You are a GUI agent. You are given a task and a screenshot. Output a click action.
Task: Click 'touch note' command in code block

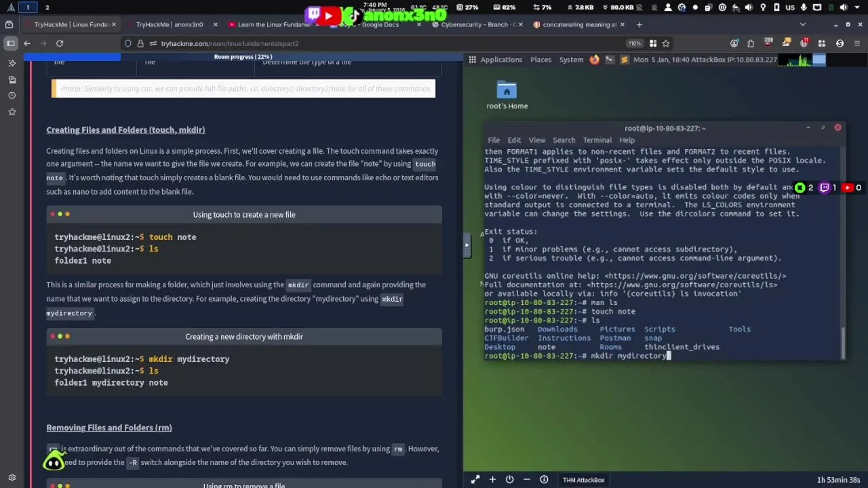click(172, 237)
